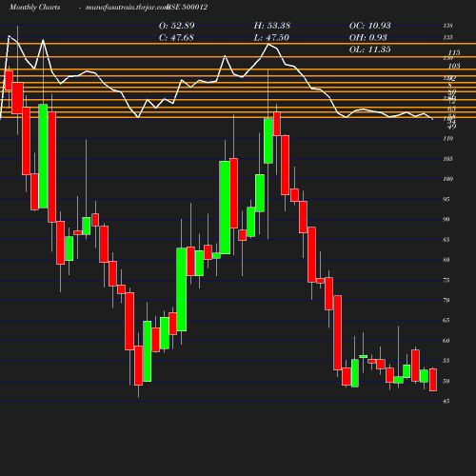476x476 pixels.
Task: Click the 60 price axis label
Action: pos(446,341)
